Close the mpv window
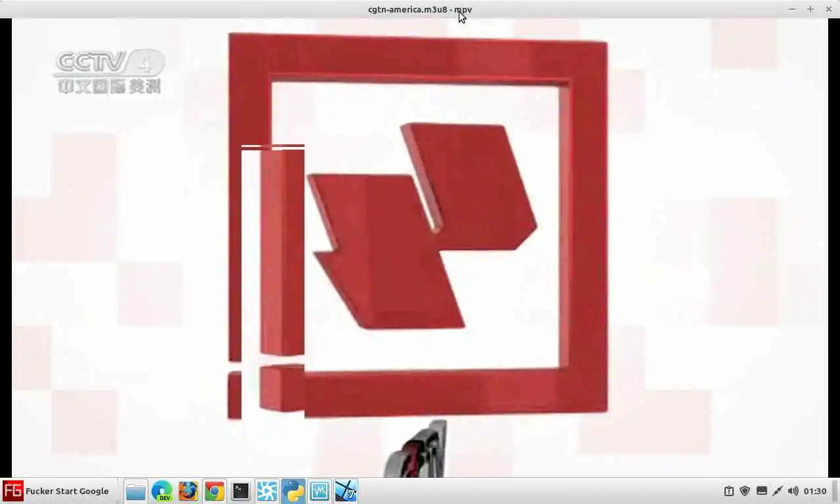The width and height of the screenshot is (840, 504). [829, 9]
